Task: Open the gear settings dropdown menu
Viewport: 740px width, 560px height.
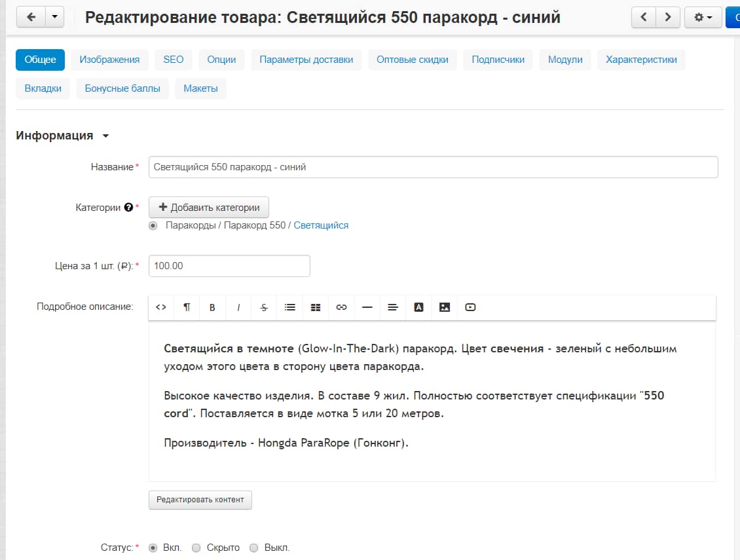Action: 703,17
